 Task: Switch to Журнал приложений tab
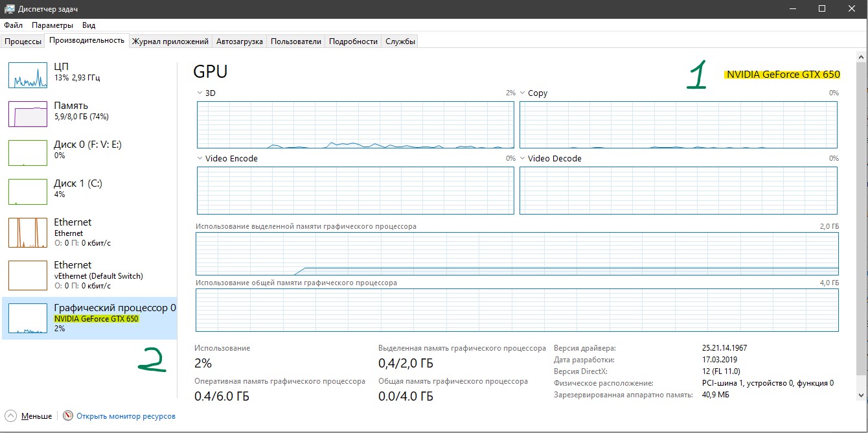tap(170, 41)
